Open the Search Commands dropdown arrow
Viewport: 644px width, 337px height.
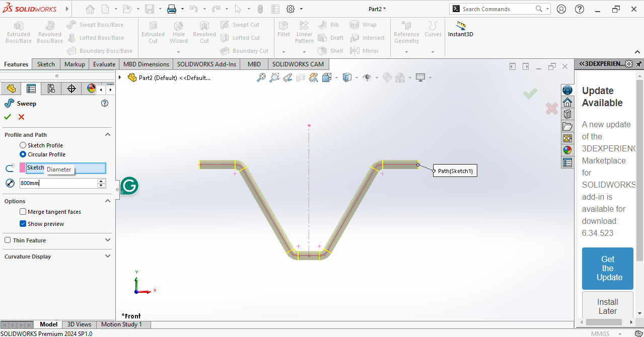click(x=547, y=9)
